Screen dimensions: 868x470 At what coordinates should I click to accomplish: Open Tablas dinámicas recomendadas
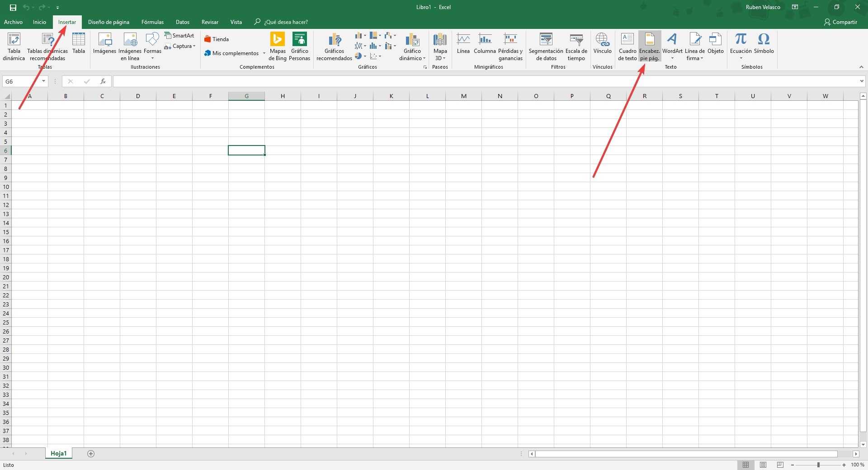pos(47,46)
